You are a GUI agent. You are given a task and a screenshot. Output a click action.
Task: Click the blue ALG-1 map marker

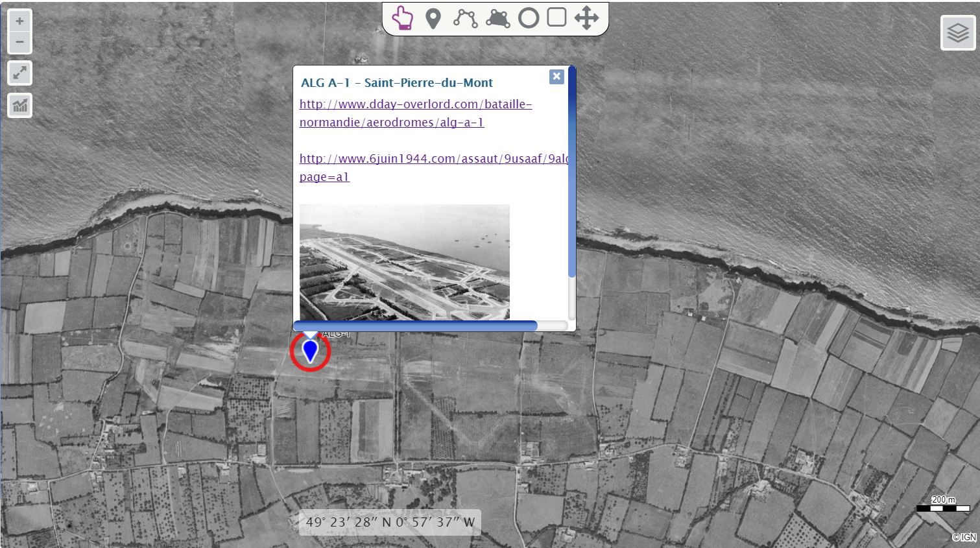(x=310, y=350)
